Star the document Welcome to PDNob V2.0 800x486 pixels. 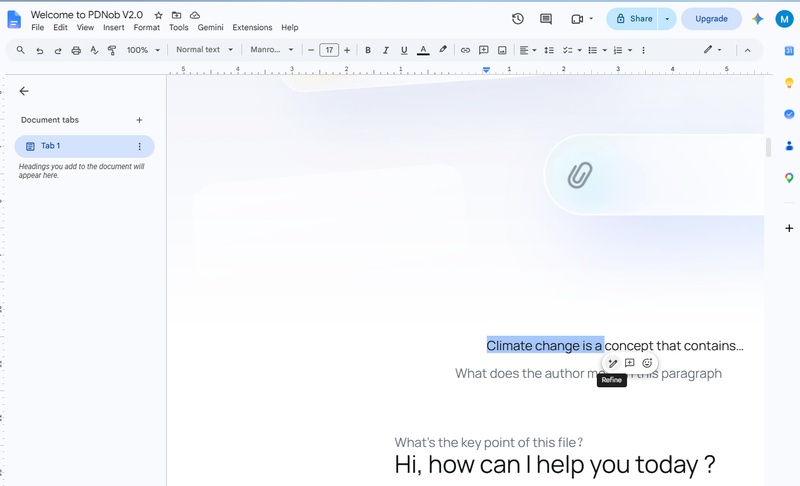point(159,15)
